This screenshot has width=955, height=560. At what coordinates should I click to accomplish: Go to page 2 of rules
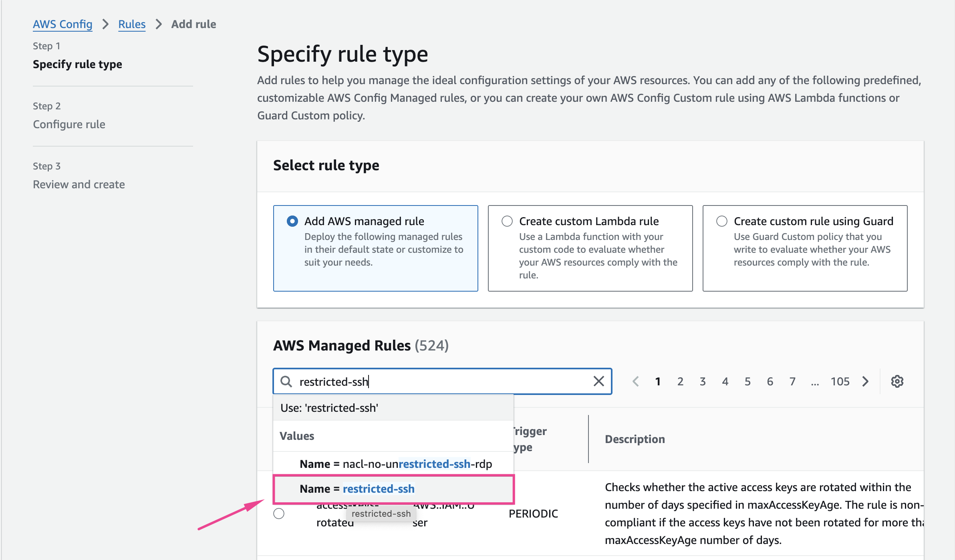[680, 381]
